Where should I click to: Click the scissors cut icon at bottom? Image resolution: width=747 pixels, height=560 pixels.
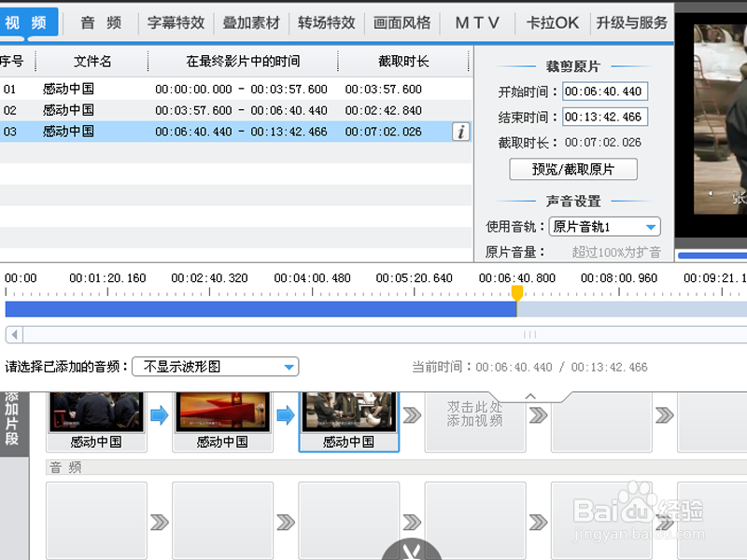(412, 550)
